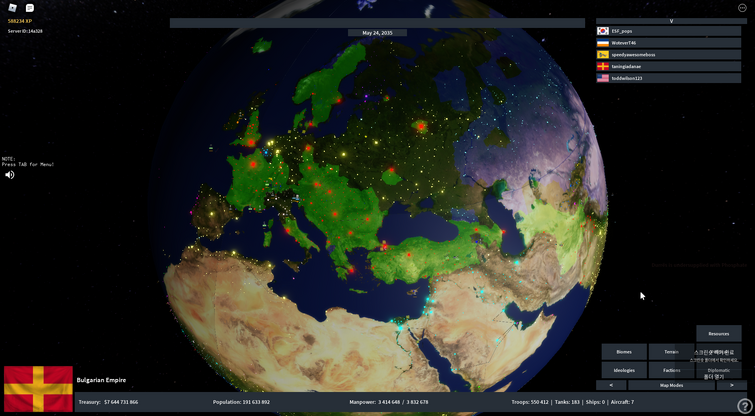This screenshot has height=416, width=755.
Task: Click the 588234 XP counter
Action: [20, 21]
